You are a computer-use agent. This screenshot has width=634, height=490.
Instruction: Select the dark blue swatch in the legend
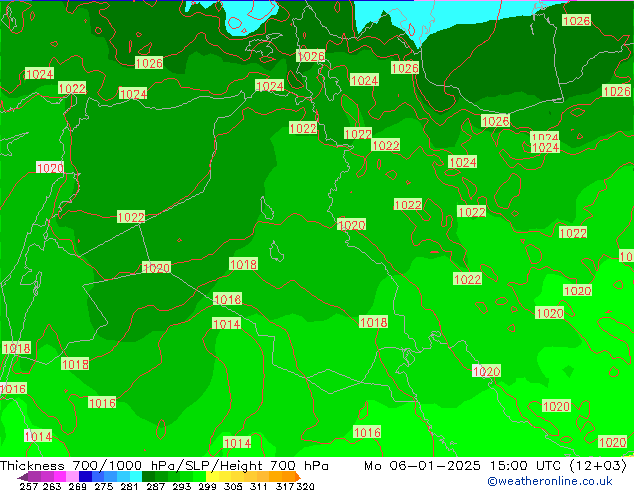86,477
